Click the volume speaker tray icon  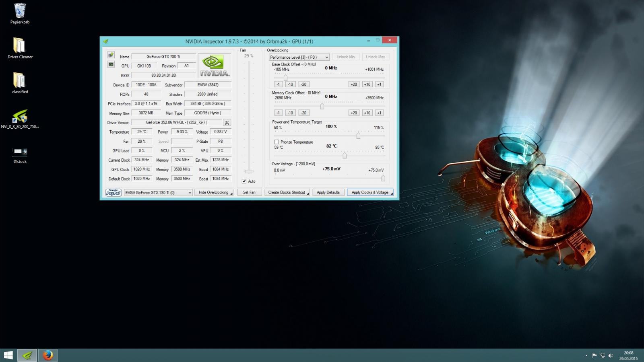[611, 356]
